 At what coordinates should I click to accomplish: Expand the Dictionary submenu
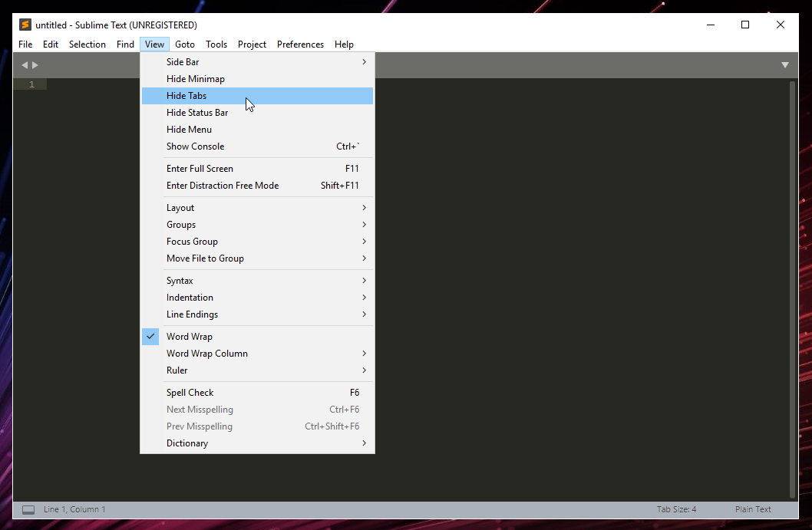257,443
